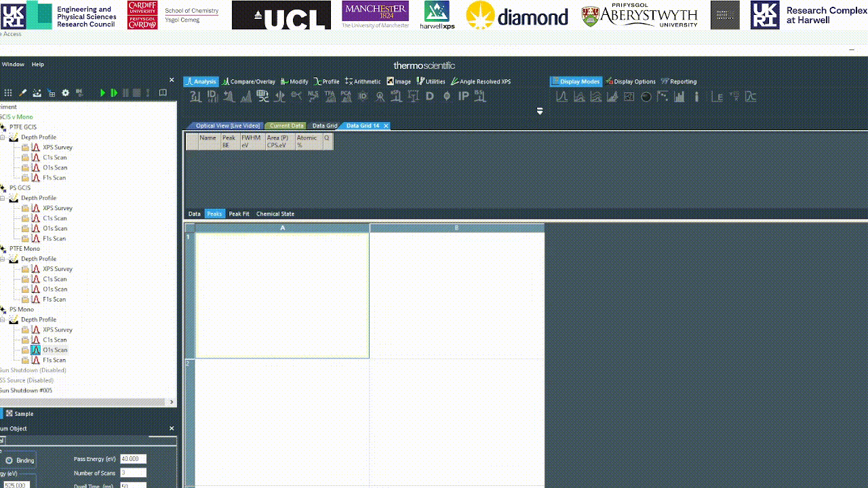The width and height of the screenshot is (868, 488).
Task: Click the Run-from-here double-bar play icon
Action: 114,93
